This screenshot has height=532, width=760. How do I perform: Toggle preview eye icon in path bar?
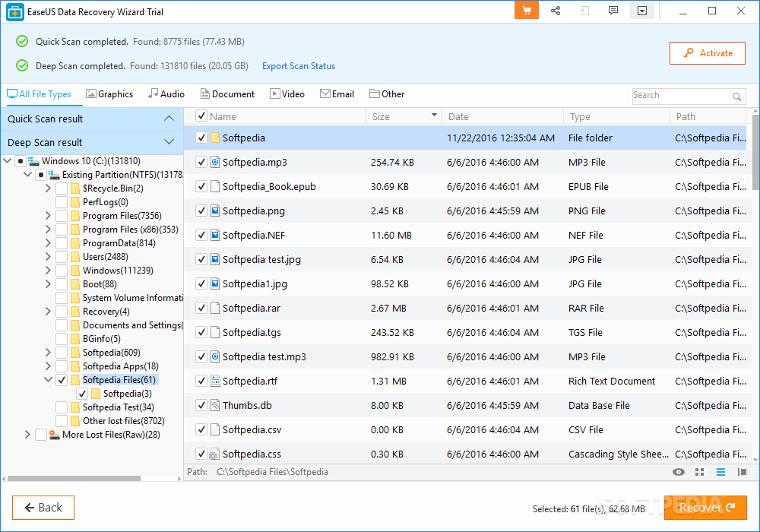679,472
